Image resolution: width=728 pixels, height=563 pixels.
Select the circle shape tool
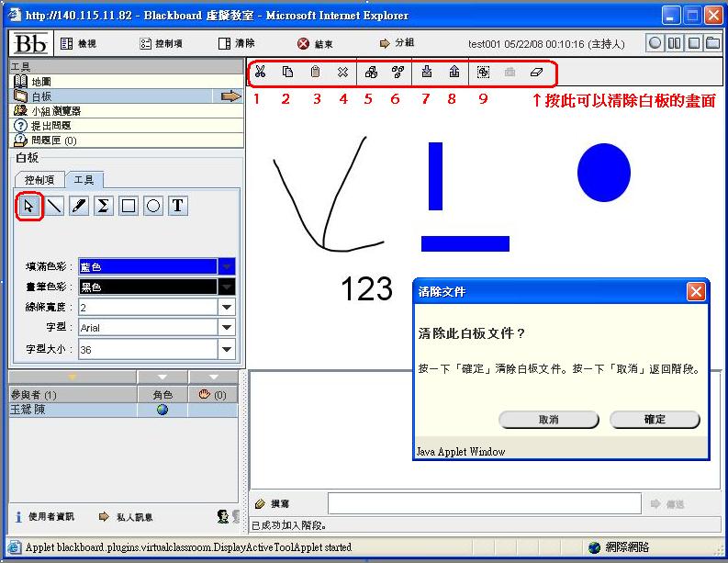pos(153,206)
